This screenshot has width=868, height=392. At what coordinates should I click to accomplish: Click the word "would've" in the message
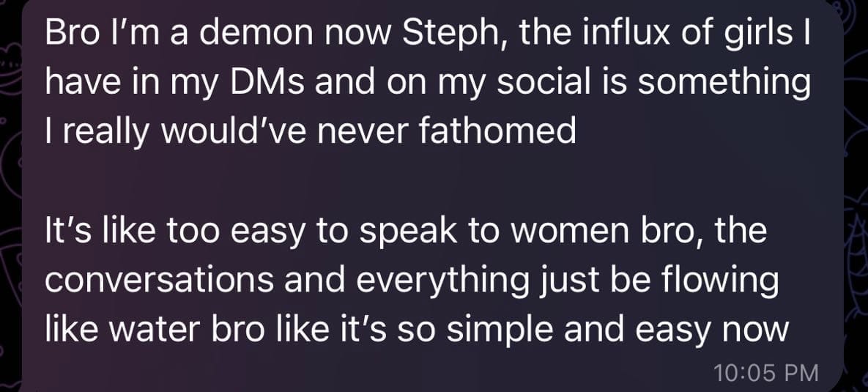[x=234, y=131]
